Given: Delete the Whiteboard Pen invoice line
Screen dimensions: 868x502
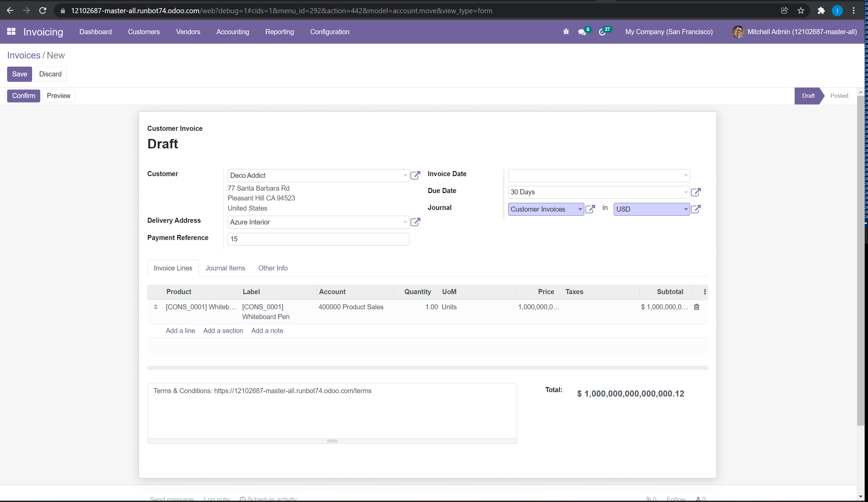Looking at the screenshot, I should [x=697, y=307].
